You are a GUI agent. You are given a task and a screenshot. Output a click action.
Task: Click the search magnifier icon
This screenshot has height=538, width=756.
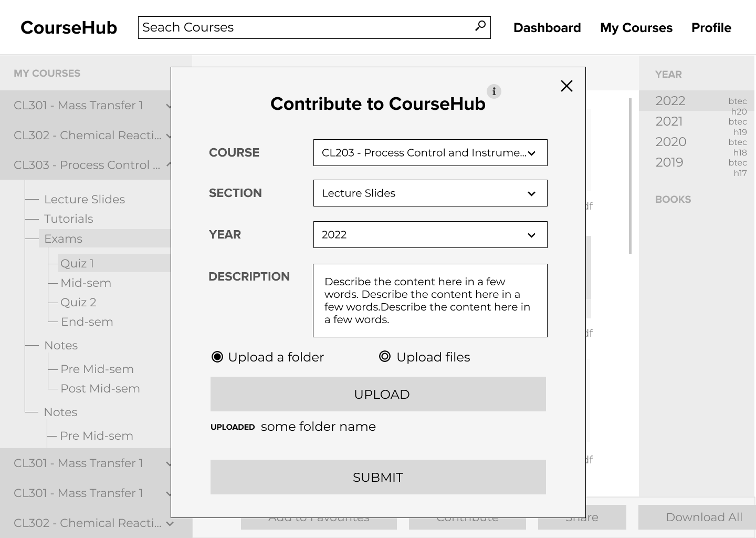click(x=480, y=26)
